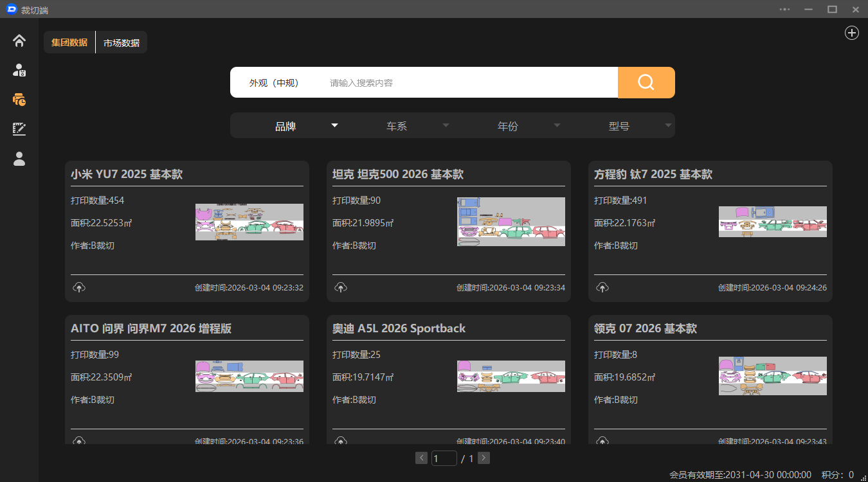Viewport: 868px width, 482px height.
Task: Click 打印数量:99 on 问界M7 card
Action: (95, 355)
